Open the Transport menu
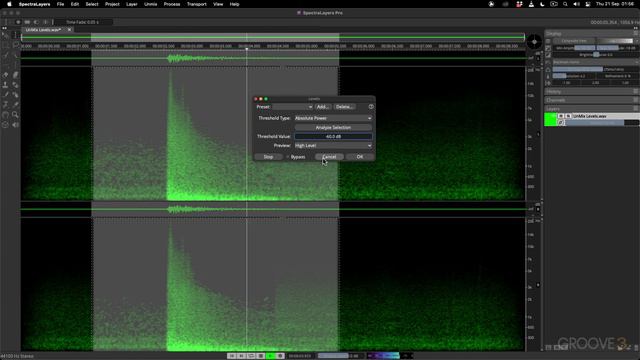640x360 pixels. click(197, 4)
